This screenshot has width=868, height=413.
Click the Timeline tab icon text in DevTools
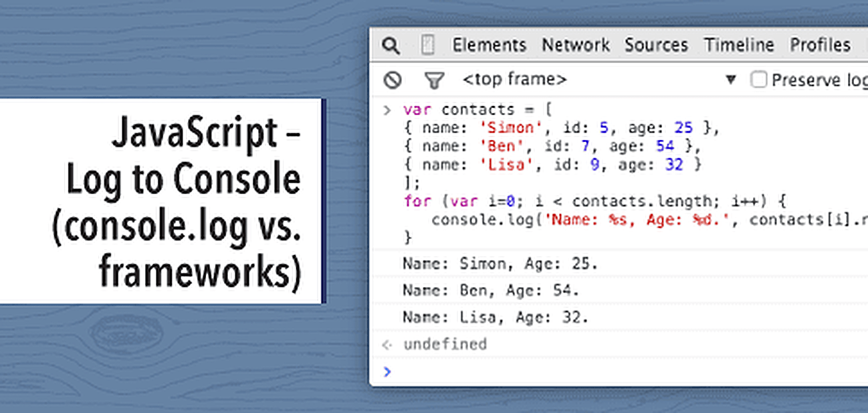coord(739,45)
